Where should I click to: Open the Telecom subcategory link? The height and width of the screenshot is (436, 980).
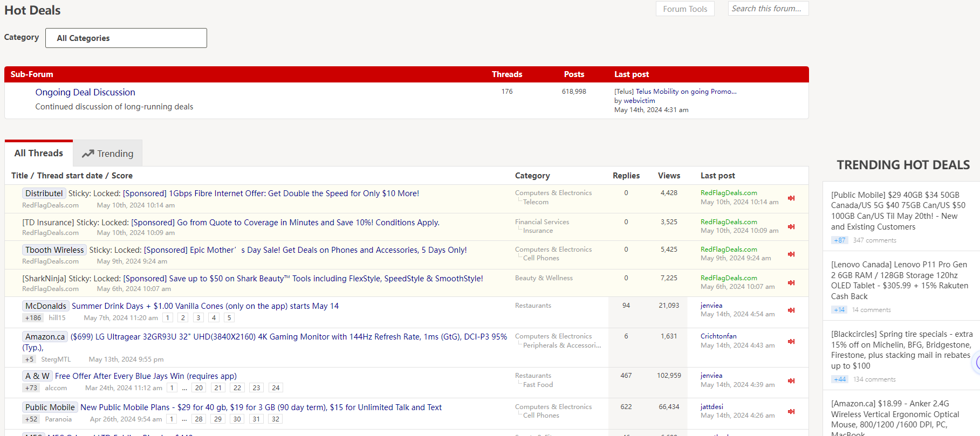click(x=536, y=202)
